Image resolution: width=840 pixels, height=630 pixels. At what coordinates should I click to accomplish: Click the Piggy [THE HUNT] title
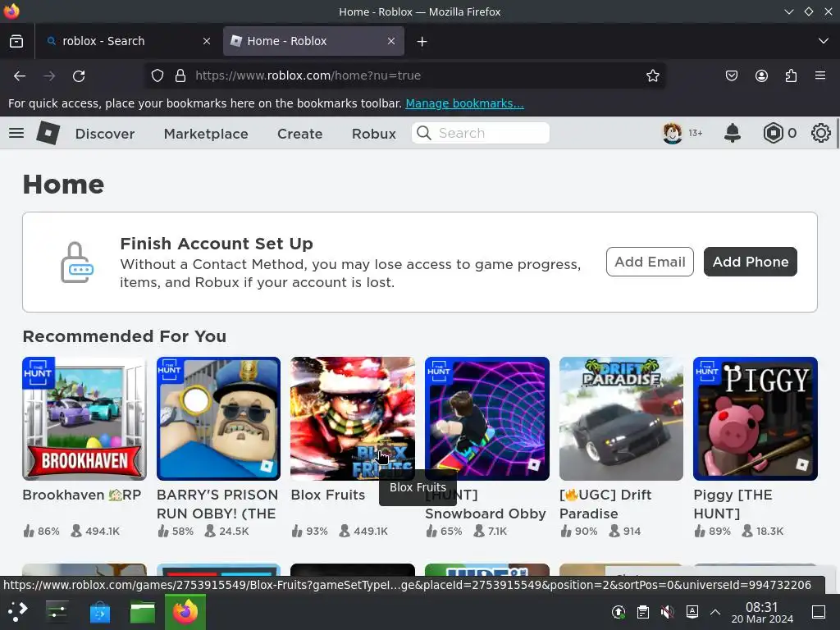pyautogui.click(x=733, y=504)
